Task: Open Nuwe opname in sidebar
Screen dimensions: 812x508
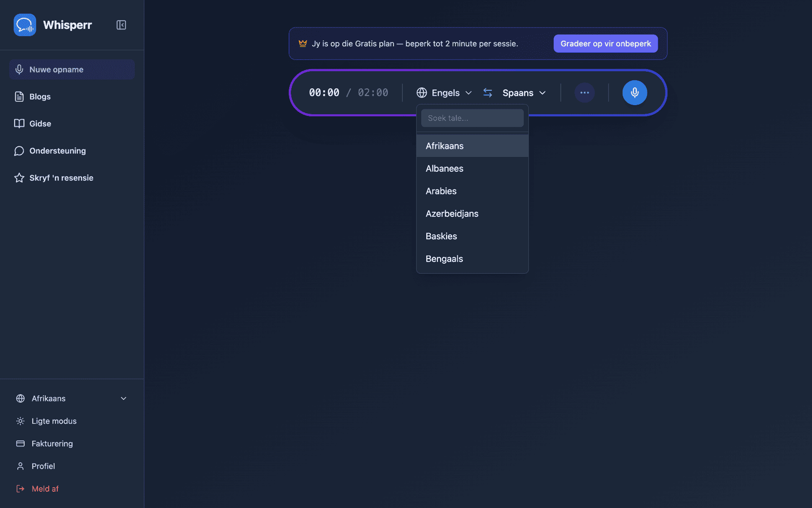Action: (x=72, y=70)
